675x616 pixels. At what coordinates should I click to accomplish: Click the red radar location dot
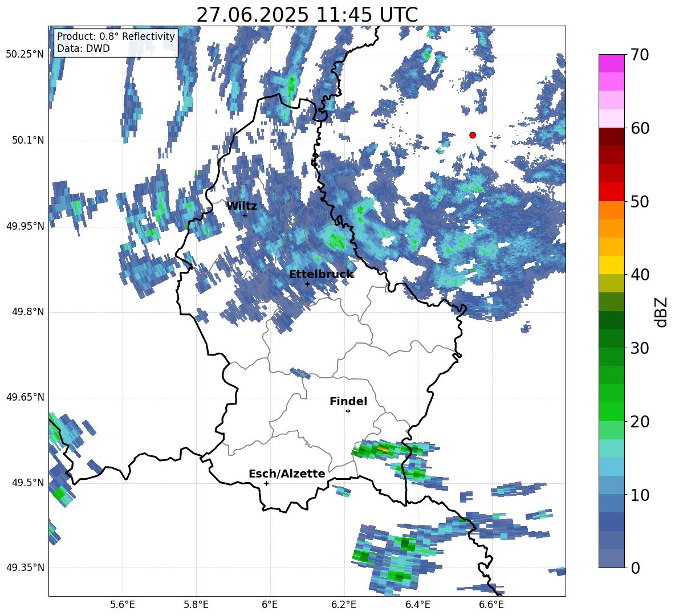point(472,135)
